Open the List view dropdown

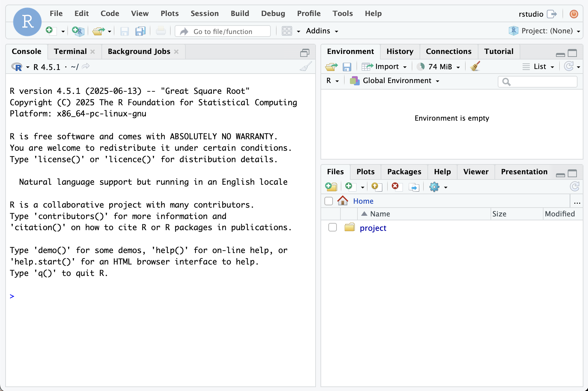(x=538, y=67)
